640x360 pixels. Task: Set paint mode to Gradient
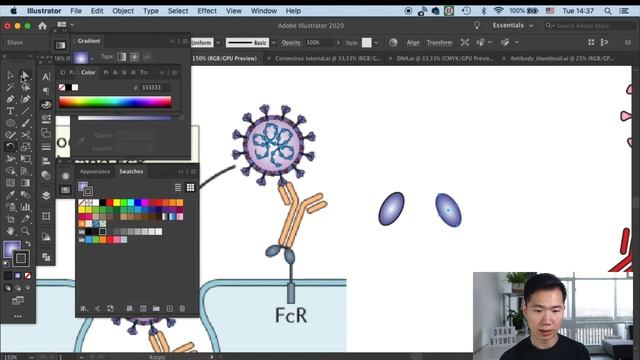pyautogui.click(x=18, y=276)
